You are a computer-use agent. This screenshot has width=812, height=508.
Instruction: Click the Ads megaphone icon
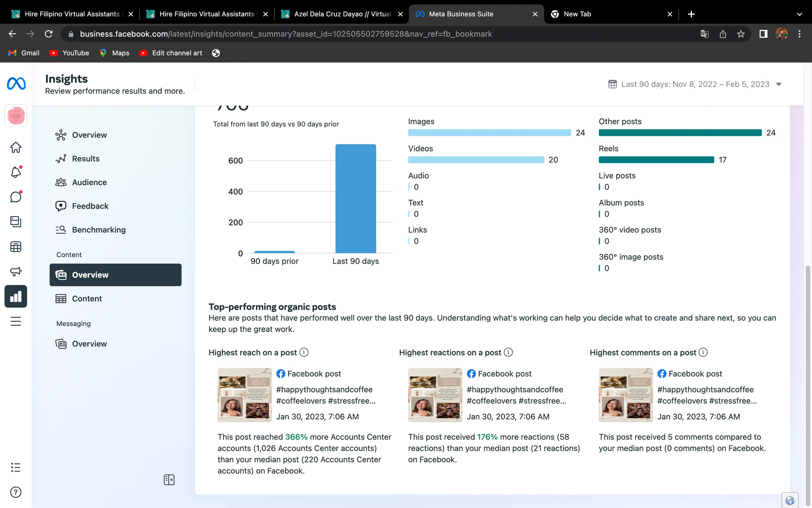pyautogui.click(x=16, y=271)
